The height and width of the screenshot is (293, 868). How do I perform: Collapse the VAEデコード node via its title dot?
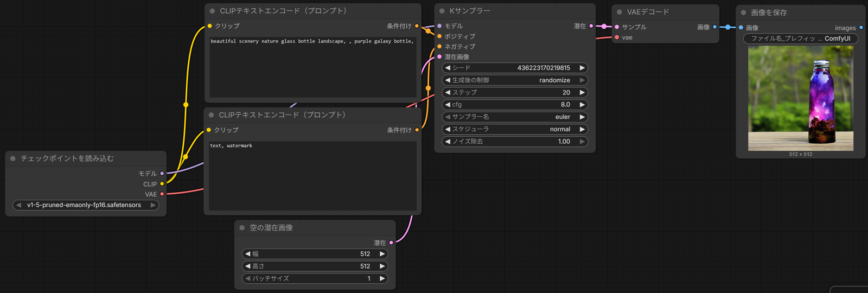pyautogui.click(x=619, y=12)
